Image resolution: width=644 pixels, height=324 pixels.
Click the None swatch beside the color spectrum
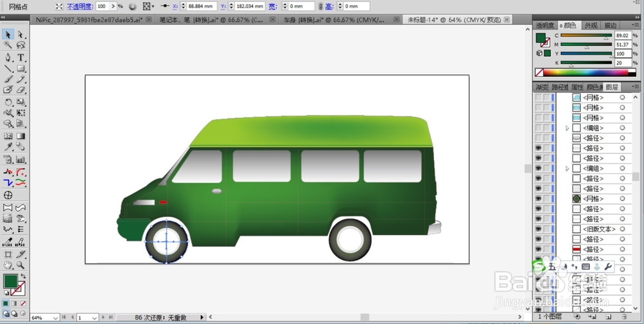tap(539, 73)
